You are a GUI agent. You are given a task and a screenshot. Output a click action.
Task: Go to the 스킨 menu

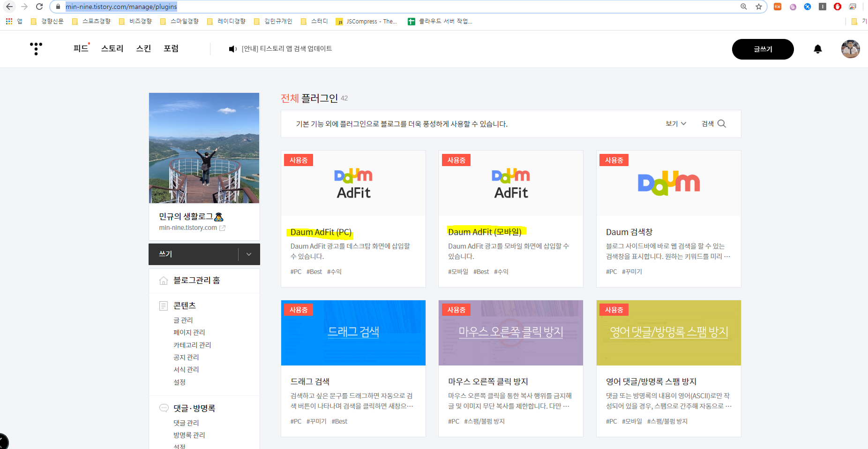143,48
